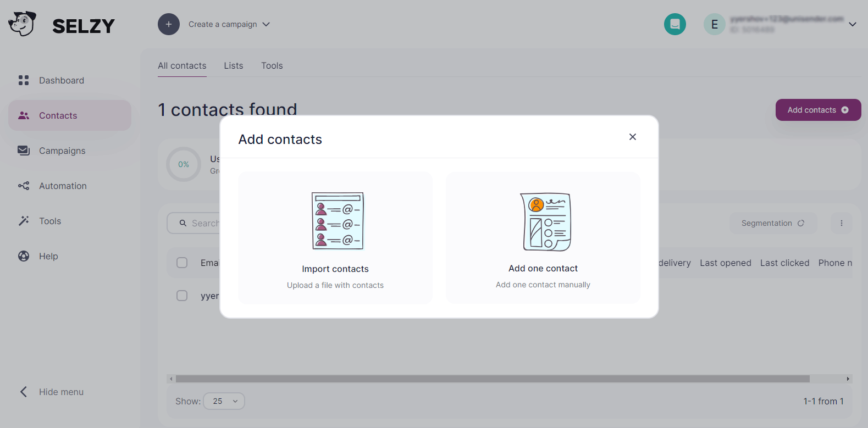Switch to the top Tools tab

pyautogui.click(x=272, y=65)
